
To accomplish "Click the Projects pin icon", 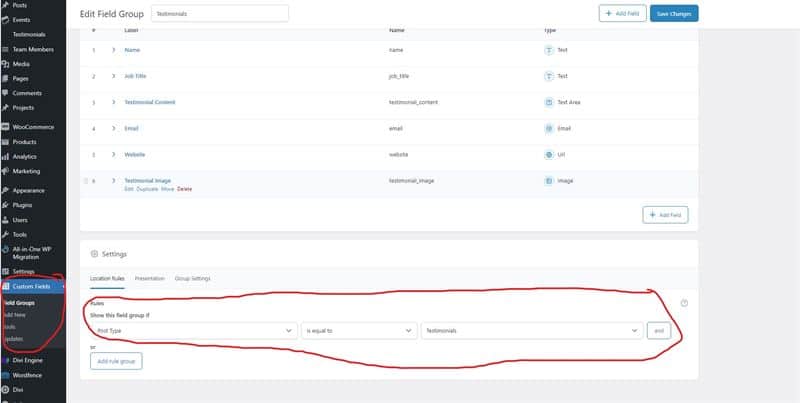I will click(6, 108).
